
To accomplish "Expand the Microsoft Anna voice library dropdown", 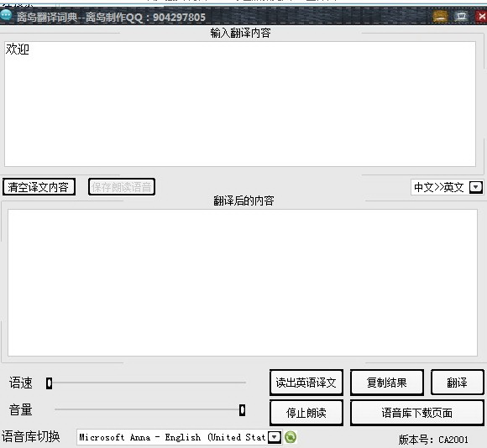I will (275, 437).
